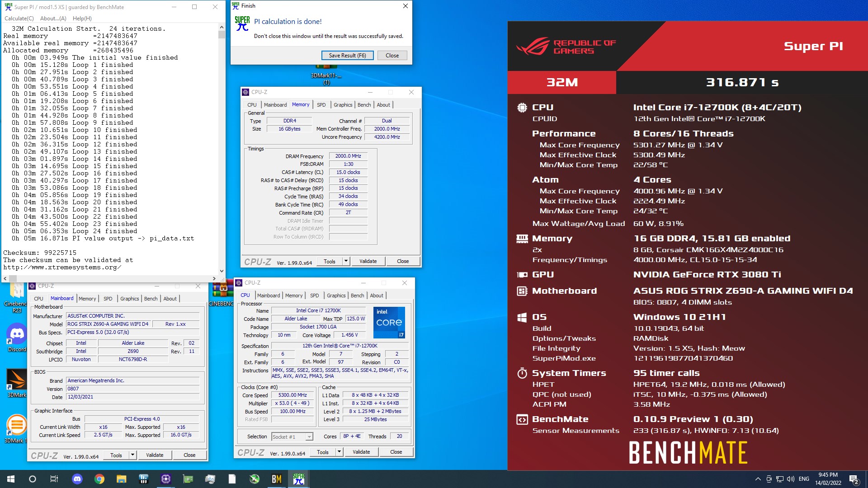Image resolution: width=868 pixels, height=488 pixels.
Task: Click Save Result (F6) button
Action: click(347, 56)
